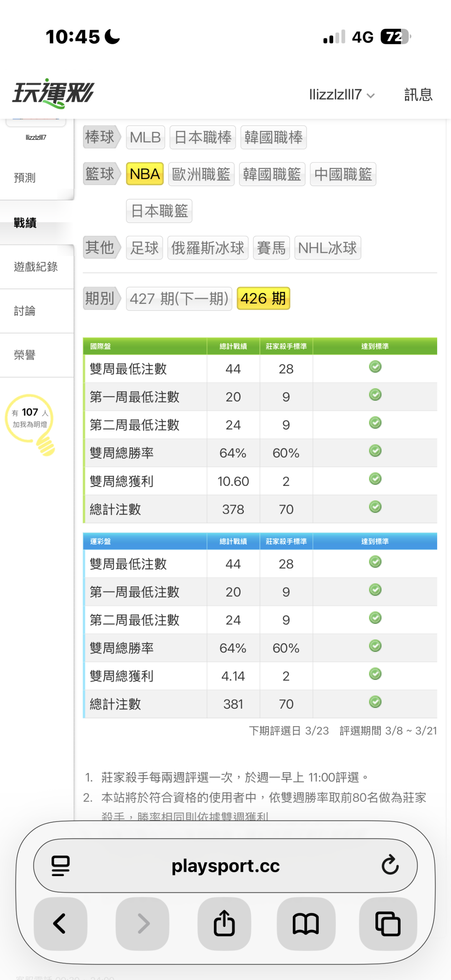Choose the NHL冰球 category button

point(327,248)
